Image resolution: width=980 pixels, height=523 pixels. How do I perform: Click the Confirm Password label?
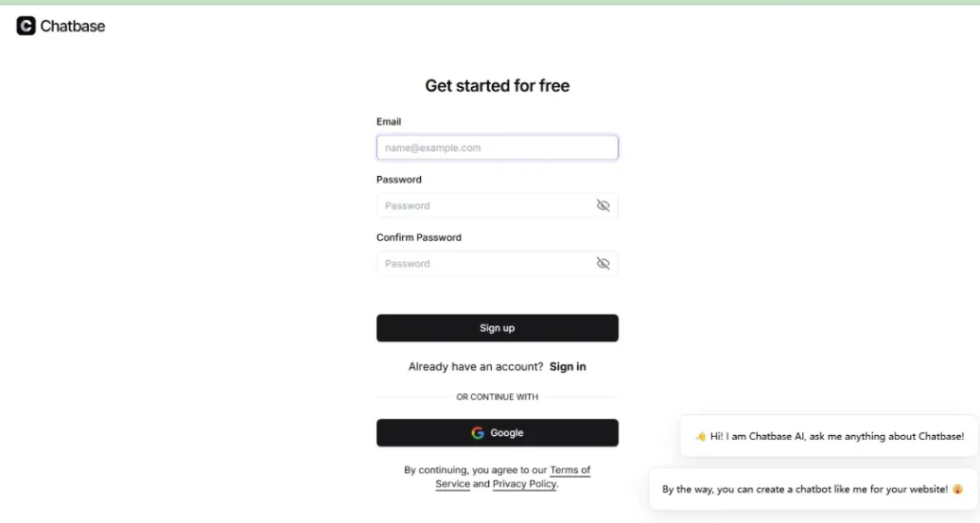[419, 237]
